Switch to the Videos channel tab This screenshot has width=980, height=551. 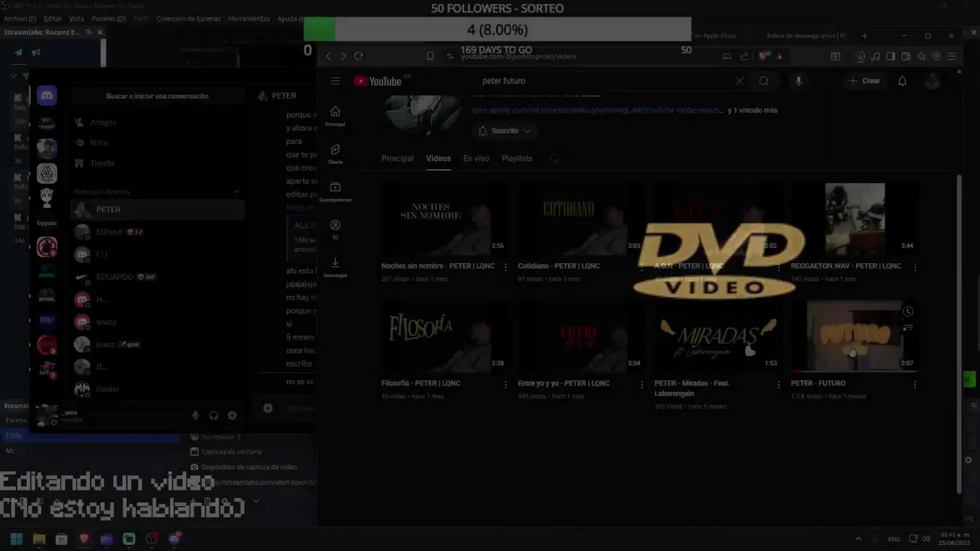(438, 158)
